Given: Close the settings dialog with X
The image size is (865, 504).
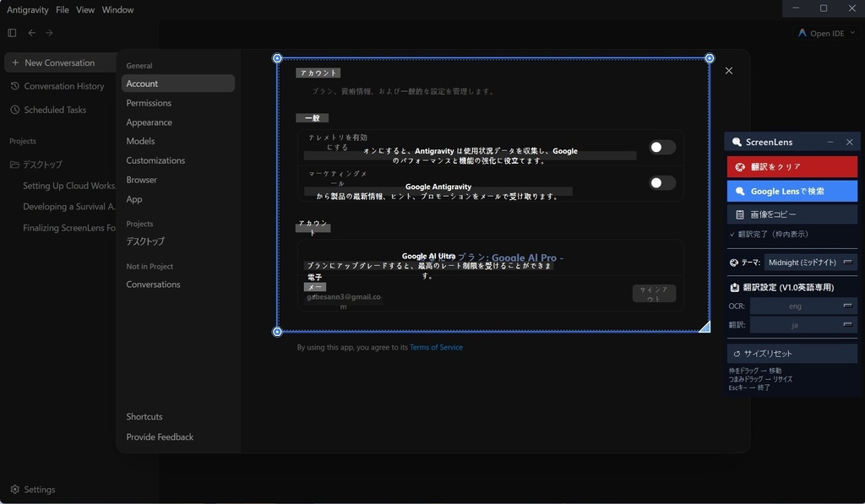Looking at the screenshot, I should [729, 71].
